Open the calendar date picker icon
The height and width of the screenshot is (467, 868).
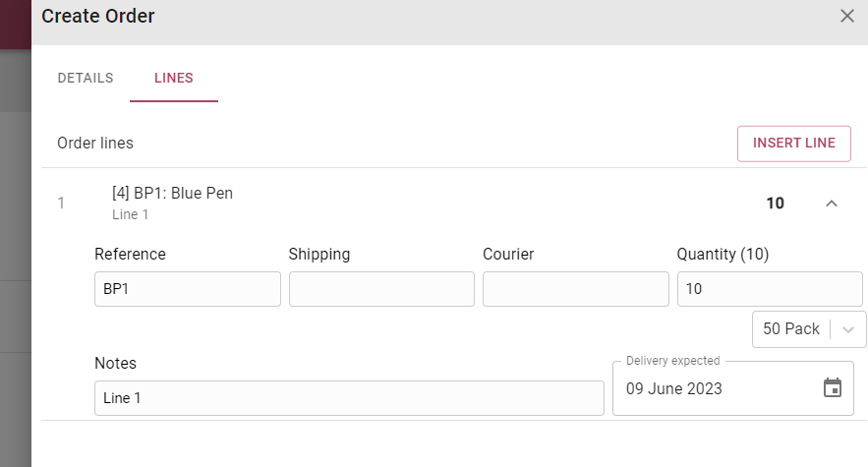pyautogui.click(x=832, y=387)
